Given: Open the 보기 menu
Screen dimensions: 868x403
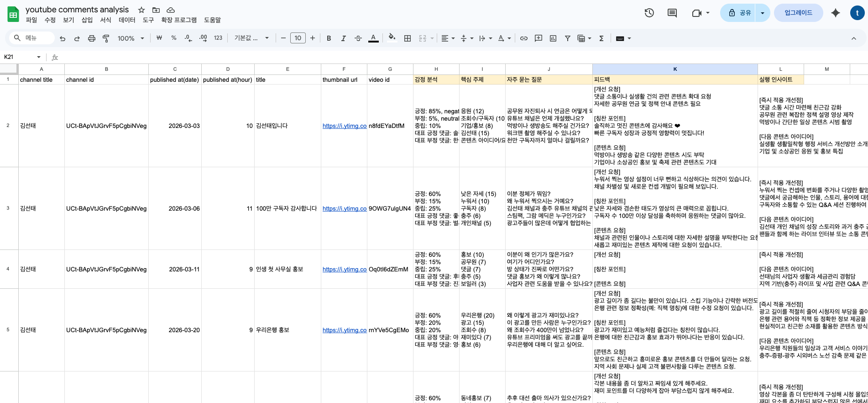Looking at the screenshot, I should pyautogui.click(x=68, y=20).
